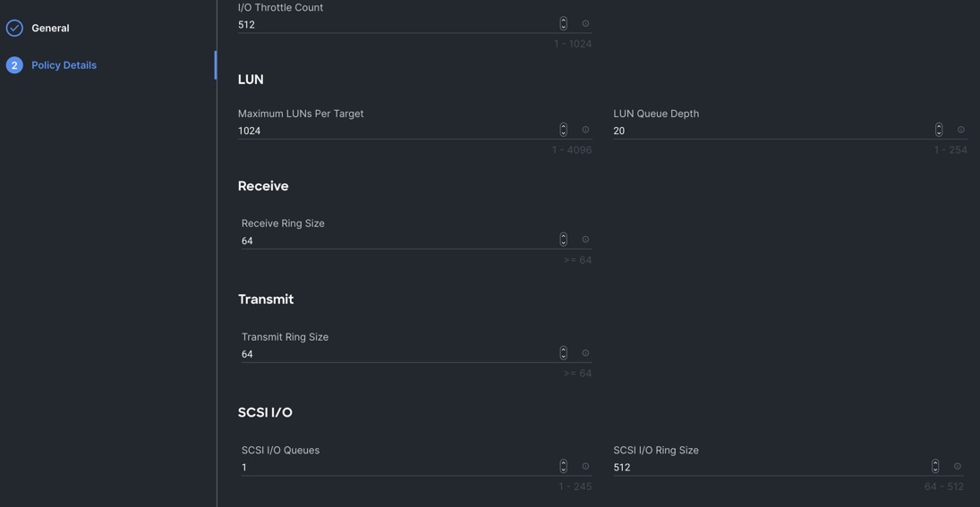Screen dimensions: 980x507
Task: Click the LUN Queue Depth stepper
Action: click(x=939, y=131)
